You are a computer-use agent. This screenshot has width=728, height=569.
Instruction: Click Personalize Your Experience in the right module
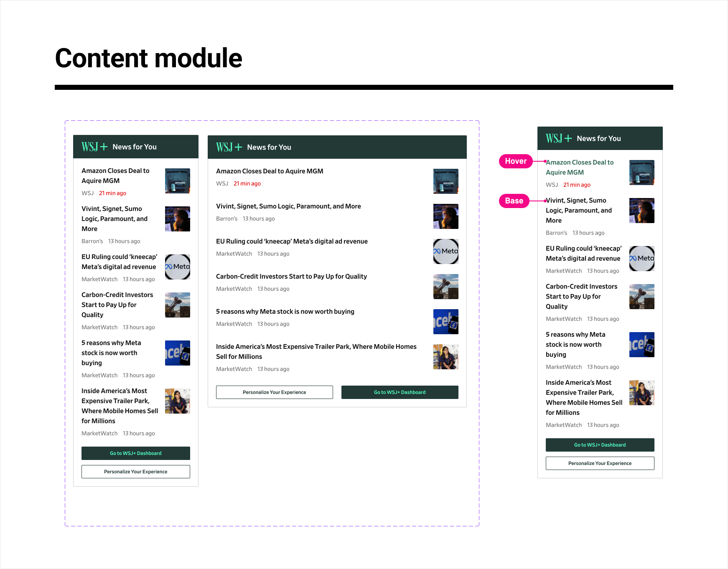click(600, 463)
